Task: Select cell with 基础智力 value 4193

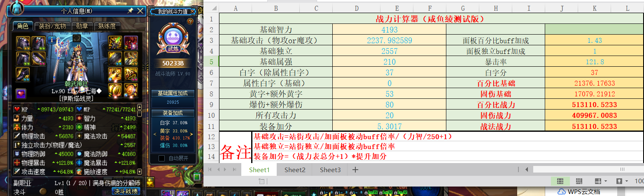Action: pos(389,30)
